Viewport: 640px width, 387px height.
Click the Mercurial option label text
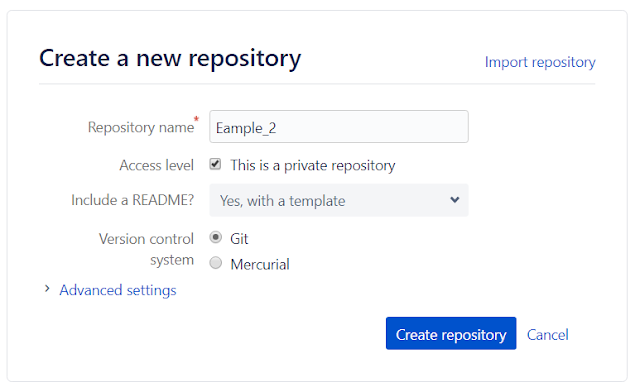260,264
